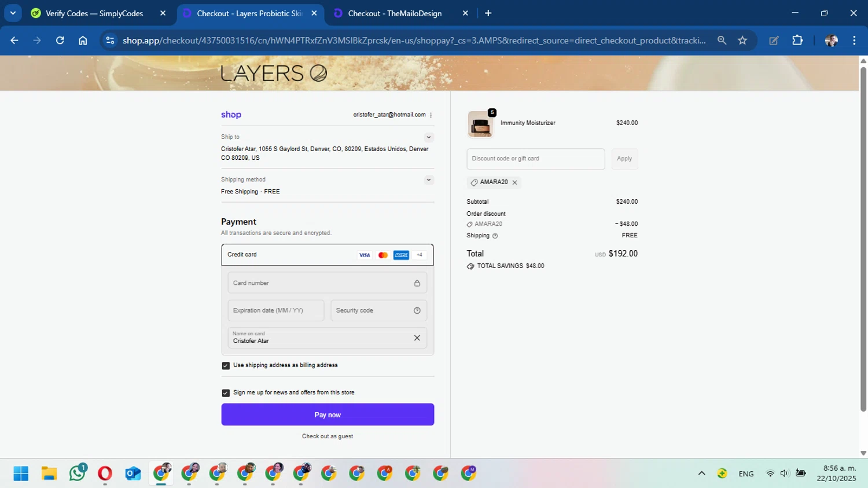
Task: Clear the Name on card field
Action: (417, 338)
